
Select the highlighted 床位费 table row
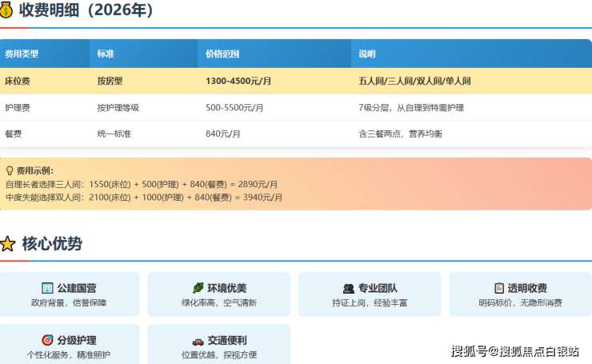(x=295, y=82)
